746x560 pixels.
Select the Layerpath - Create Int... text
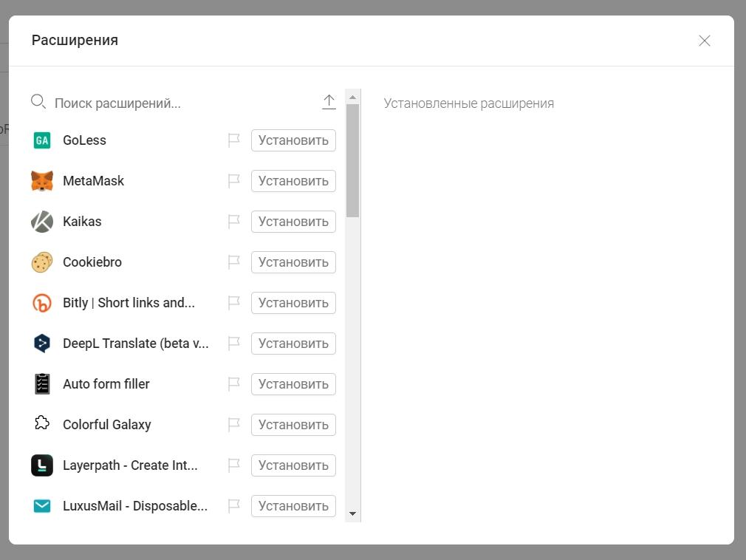tap(130, 465)
